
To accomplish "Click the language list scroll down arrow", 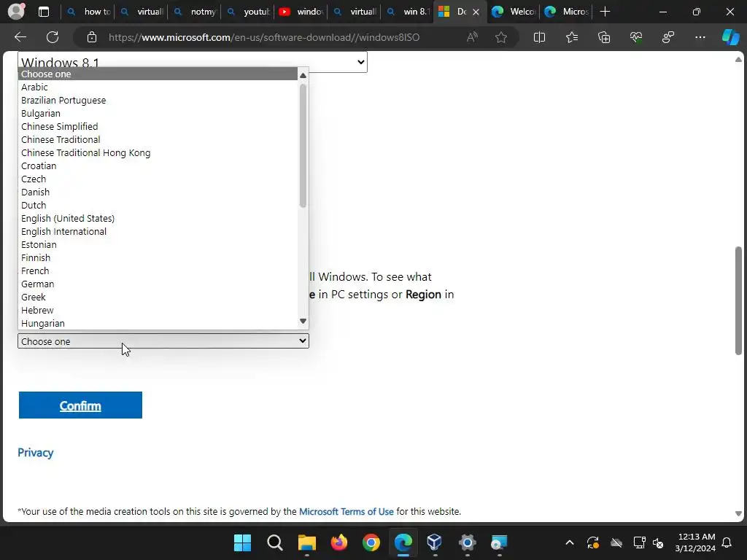I will (x=303, y=322).
